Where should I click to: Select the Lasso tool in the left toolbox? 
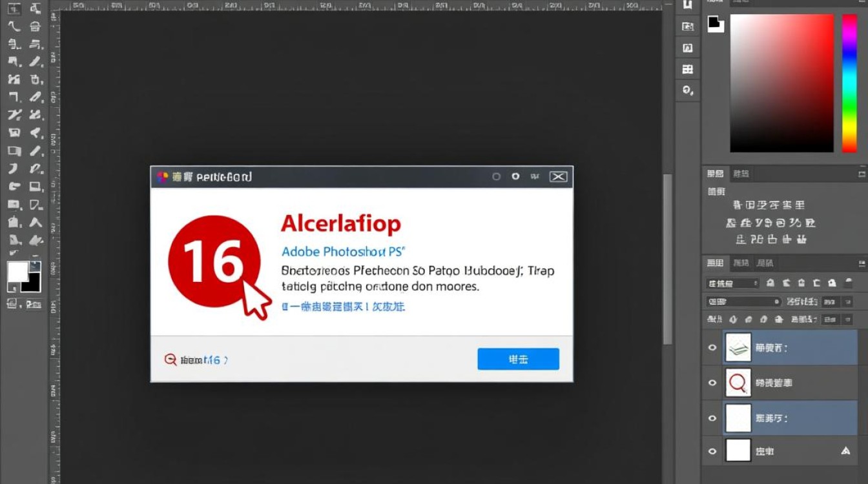pyautogui.click(x=14, y=26)
